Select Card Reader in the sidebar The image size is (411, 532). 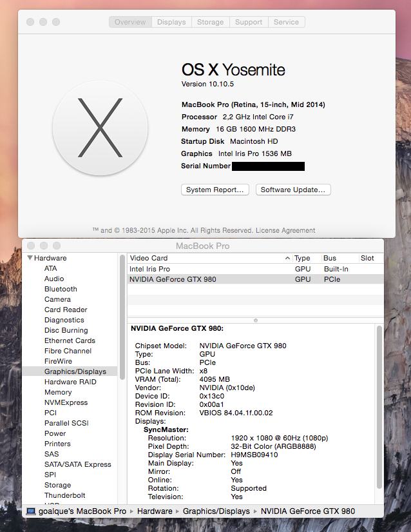66,310
